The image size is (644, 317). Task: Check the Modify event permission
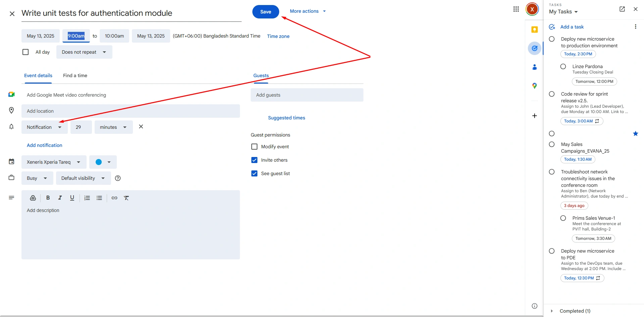254,147
